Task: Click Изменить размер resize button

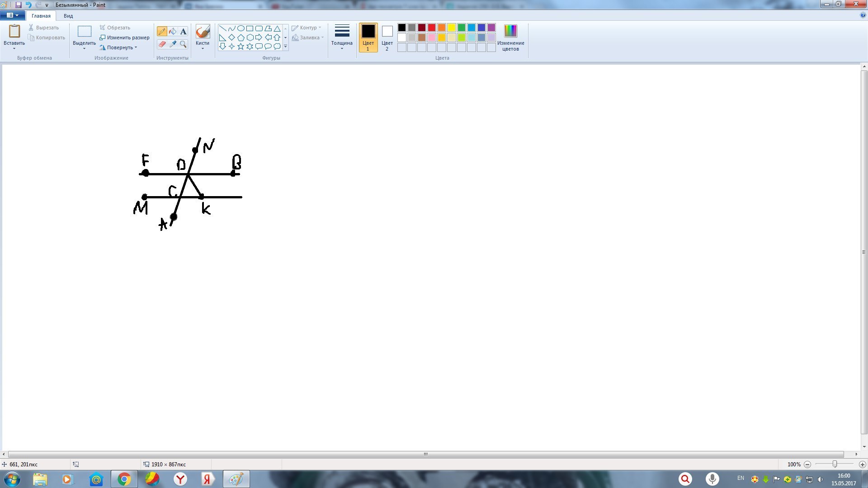Action: (125, 38)
